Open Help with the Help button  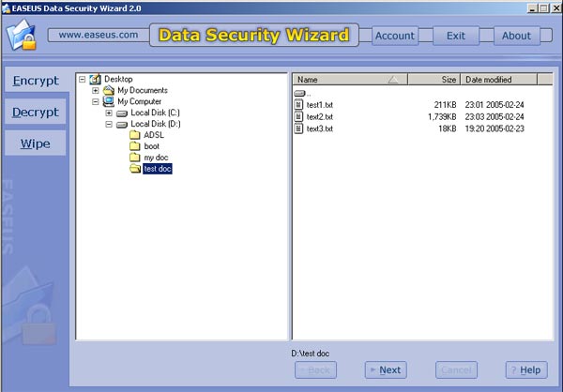point(526,369)
